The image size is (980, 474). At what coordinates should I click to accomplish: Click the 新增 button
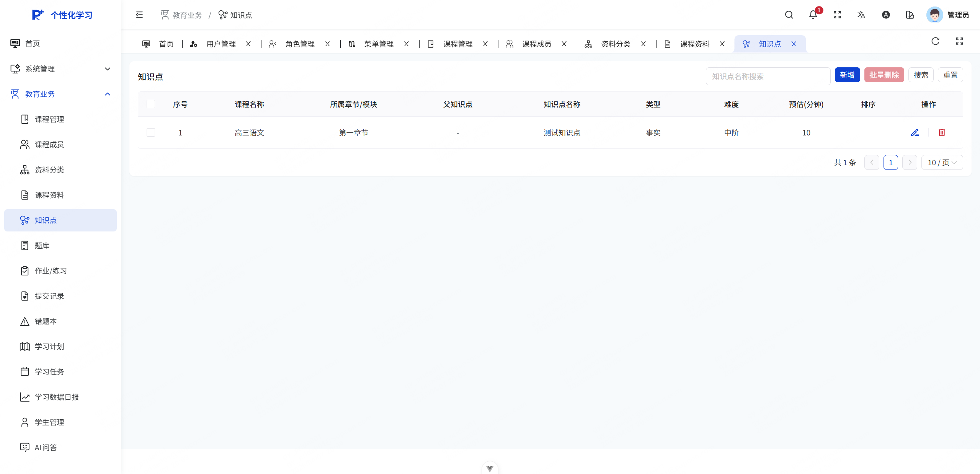pyautogui.click(x=847, y=75)
